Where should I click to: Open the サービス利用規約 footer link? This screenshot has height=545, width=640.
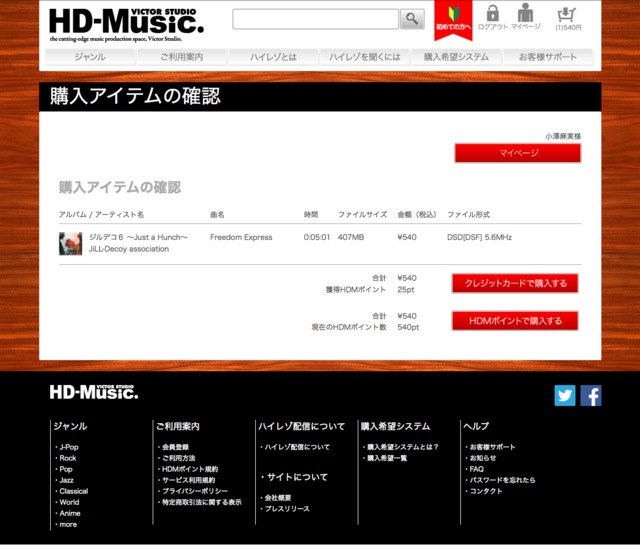coord(189,480)
